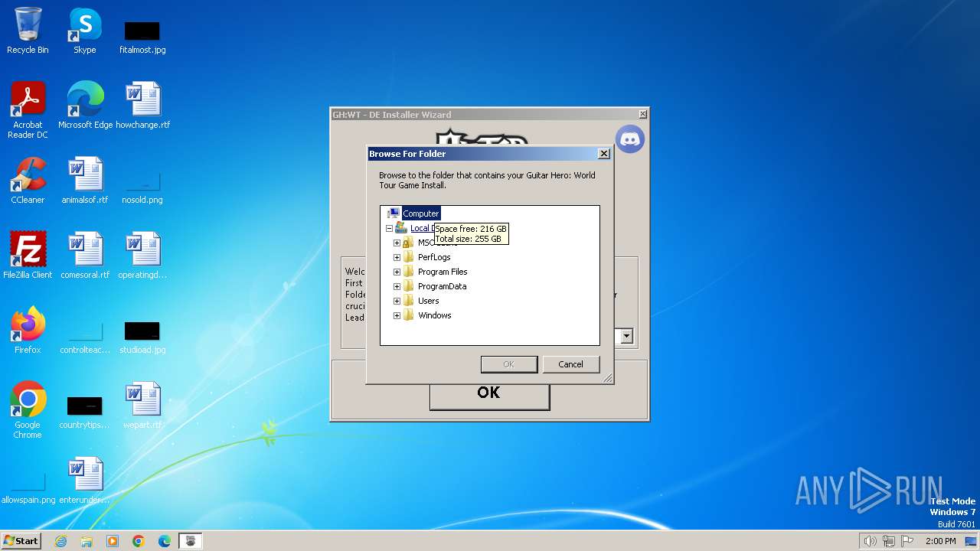Open Recycle Bin on the desktop
The height and width of the screenshot is (551, 980).
(x=28, y=31)
